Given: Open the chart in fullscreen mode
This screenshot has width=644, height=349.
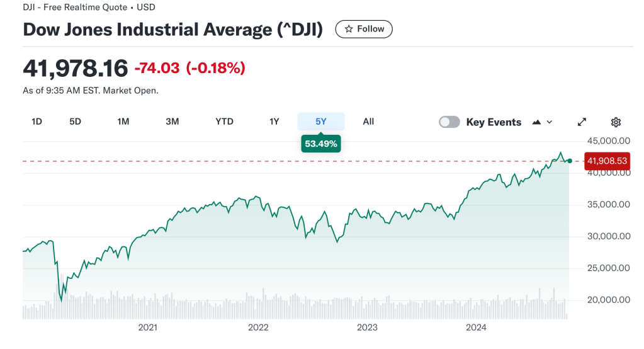Looking at the screenshot, I should click(x=582, y=122).
